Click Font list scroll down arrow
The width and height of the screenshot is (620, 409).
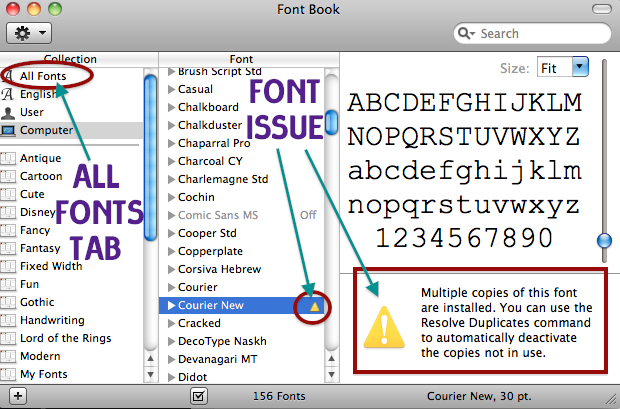tap(332, 374)
